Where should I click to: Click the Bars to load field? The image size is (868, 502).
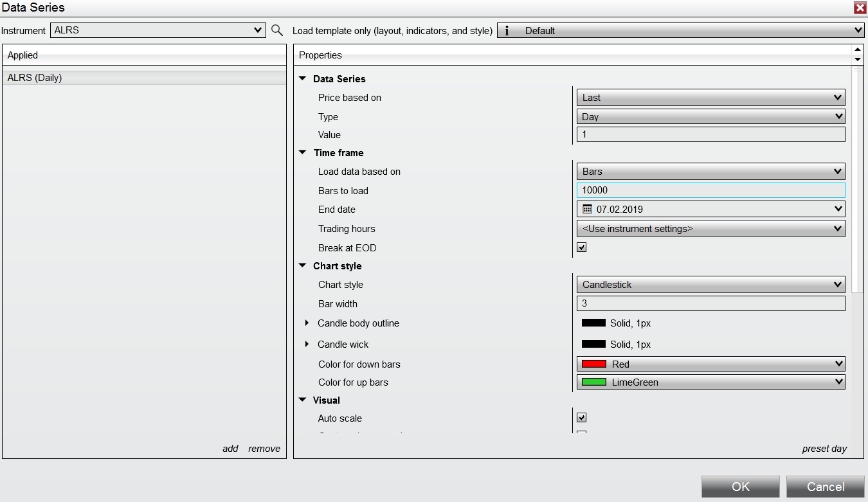(710, 190)
